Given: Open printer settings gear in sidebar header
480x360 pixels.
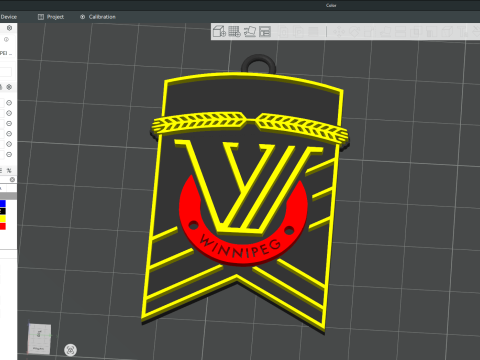Looking at the screenshot, I should [9, 28].
